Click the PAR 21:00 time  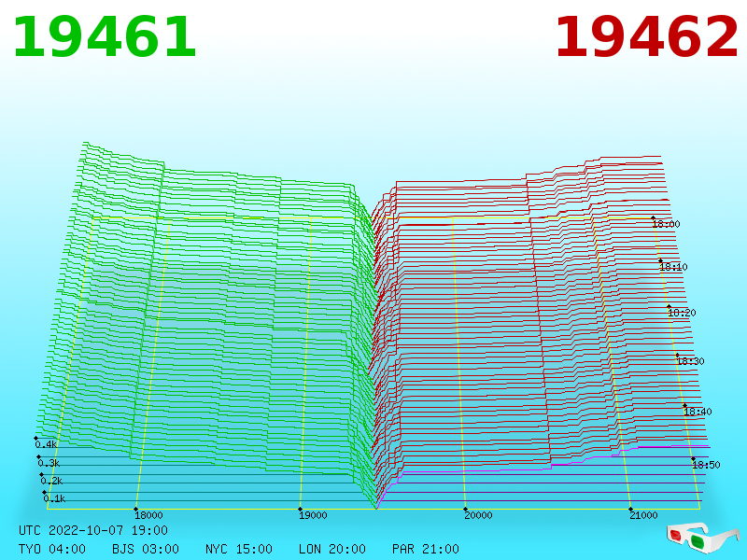tap(426, 549)
